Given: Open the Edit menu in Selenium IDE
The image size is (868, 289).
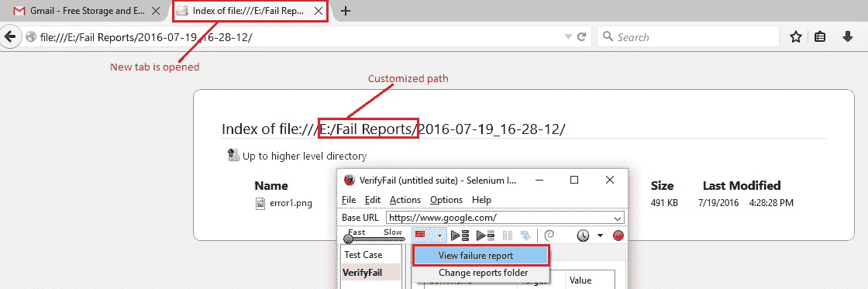Looking at the screenshot, I should pyautogui.click(x=373, y=200).
